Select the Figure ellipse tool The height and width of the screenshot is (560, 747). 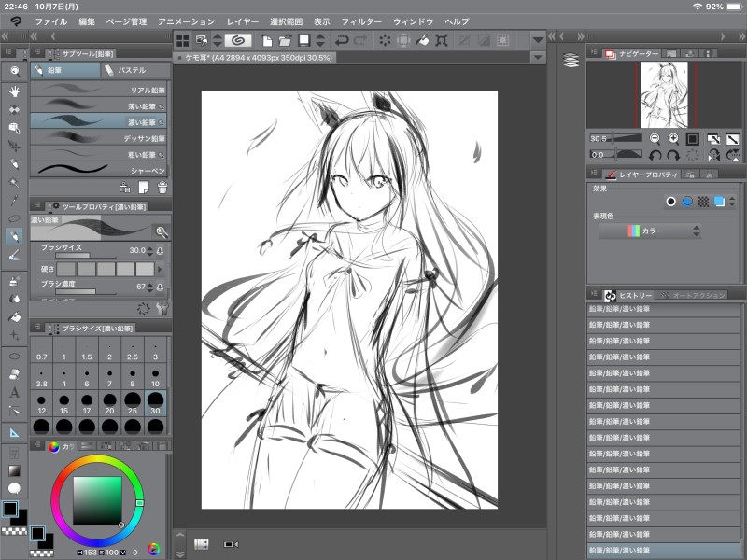pos(14,356)
